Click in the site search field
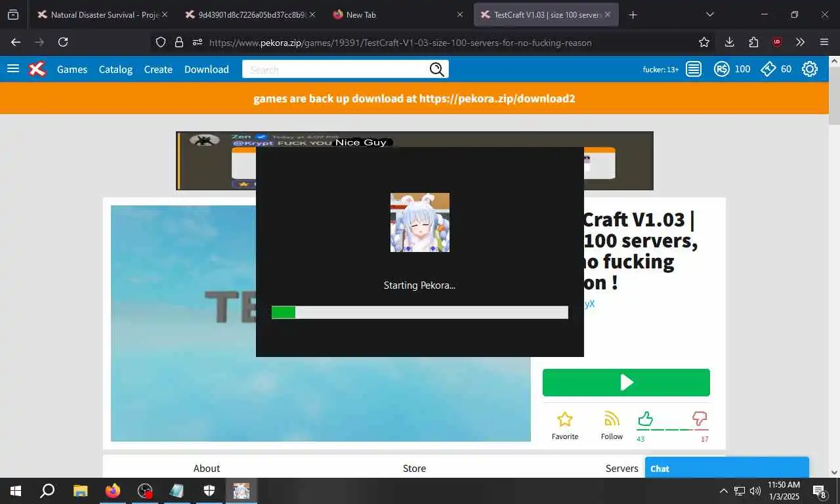This screenshot has width=840, height=504. (x=335, y=70)
